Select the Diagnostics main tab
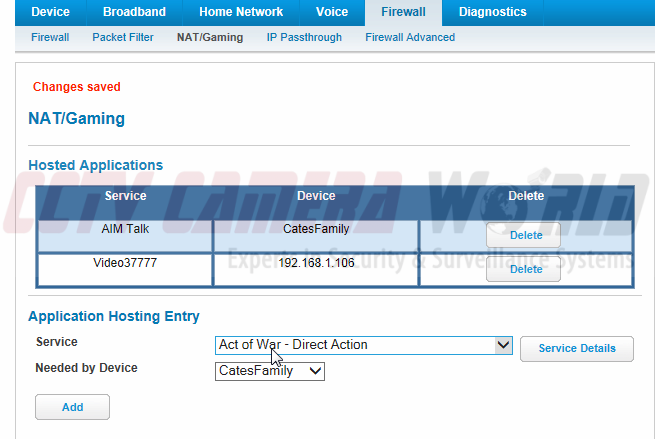The height and width of the screenshot is (439, 655). (x=492, y=12)
